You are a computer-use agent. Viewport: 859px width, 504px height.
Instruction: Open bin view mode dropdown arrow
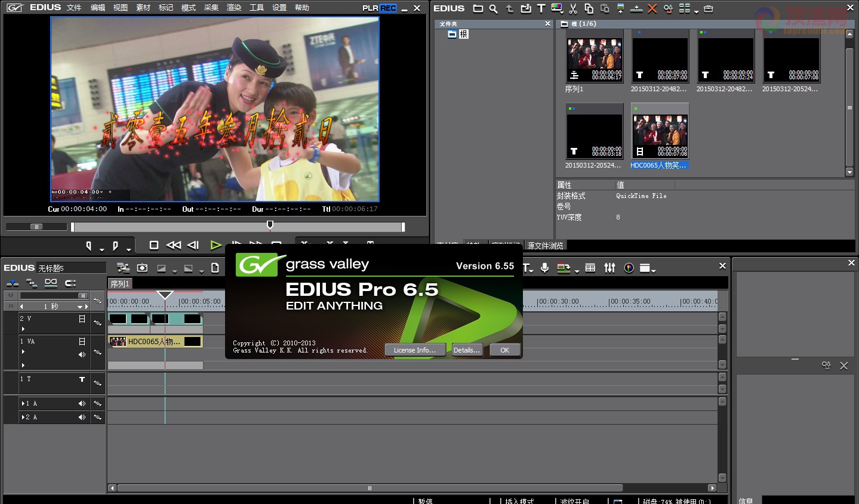(x=697, y=11)
